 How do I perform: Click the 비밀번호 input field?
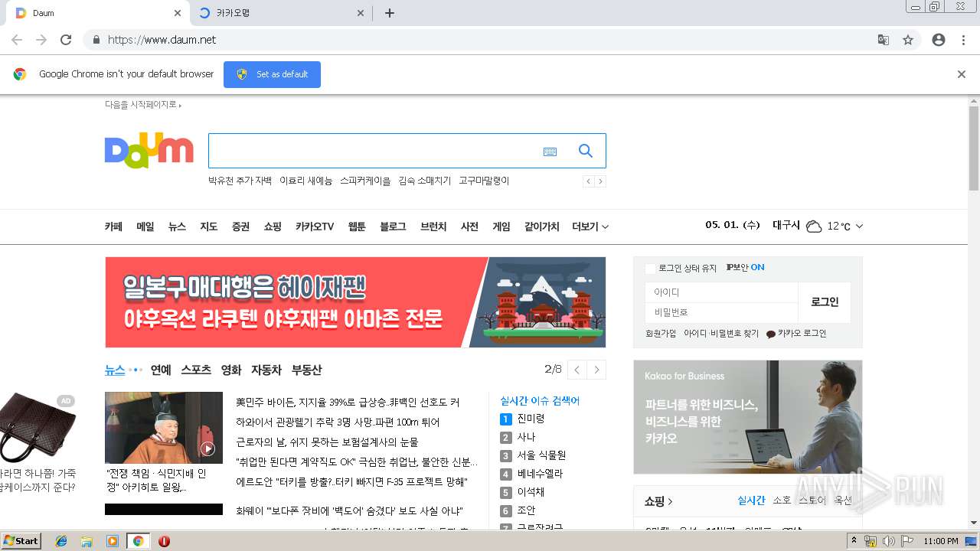click(721, 312)
